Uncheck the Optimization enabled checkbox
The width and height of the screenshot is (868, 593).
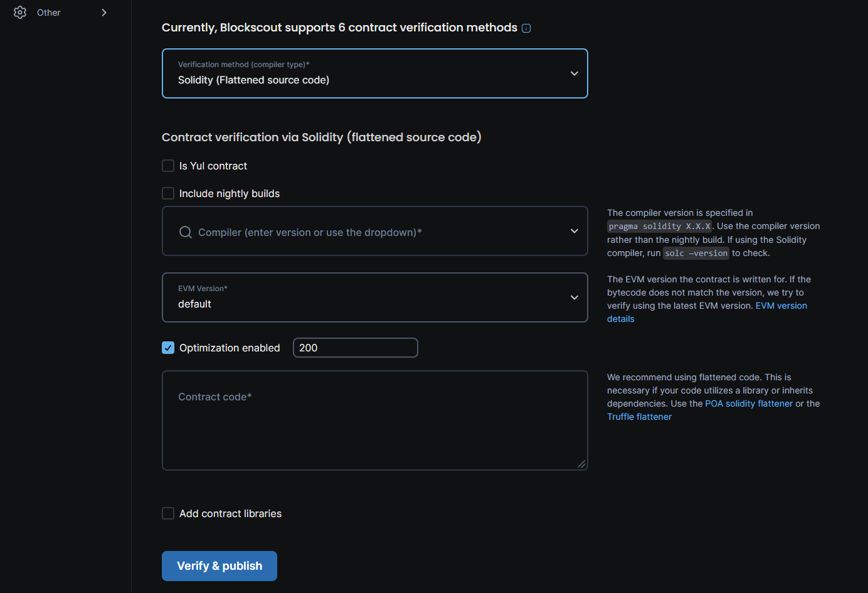(168, 348)
